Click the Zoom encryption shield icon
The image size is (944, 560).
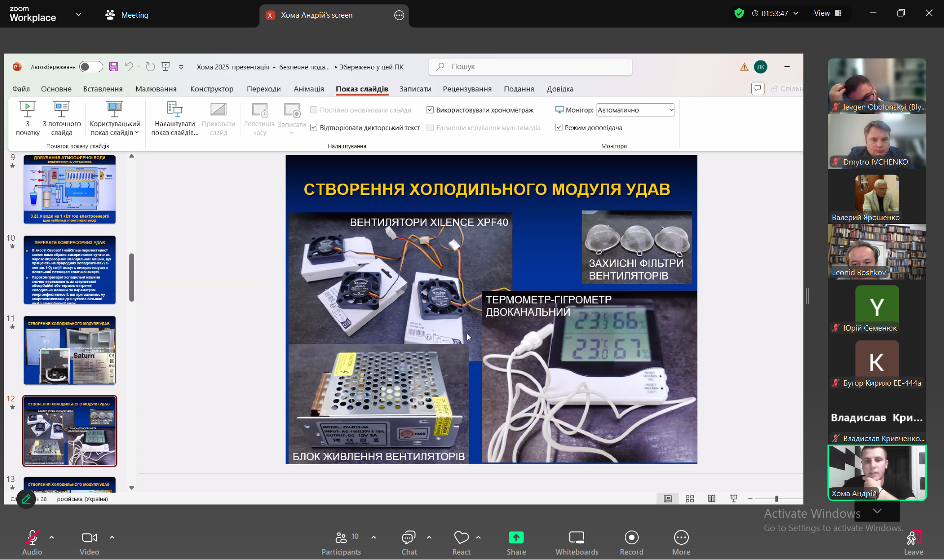pos(739,13)
